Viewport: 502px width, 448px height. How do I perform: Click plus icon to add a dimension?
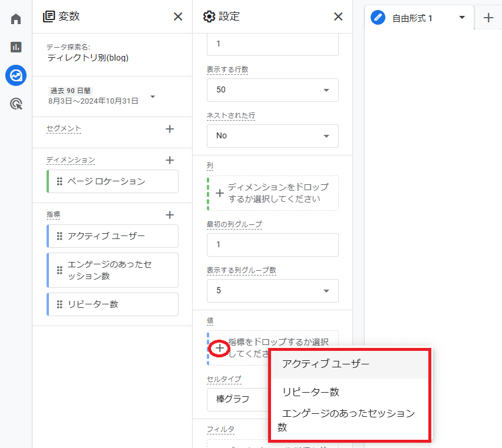(x=170, y=160)
